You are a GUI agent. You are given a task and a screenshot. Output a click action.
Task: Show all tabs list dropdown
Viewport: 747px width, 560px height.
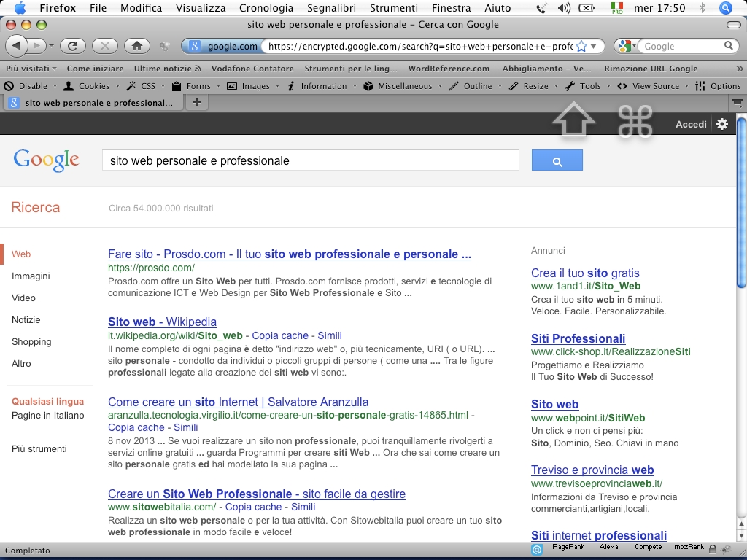[x=737, y=102]
